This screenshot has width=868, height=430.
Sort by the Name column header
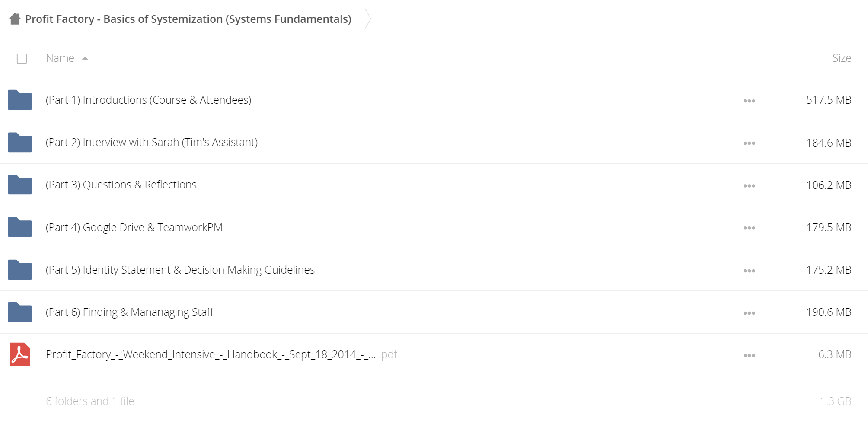(60, 58)
